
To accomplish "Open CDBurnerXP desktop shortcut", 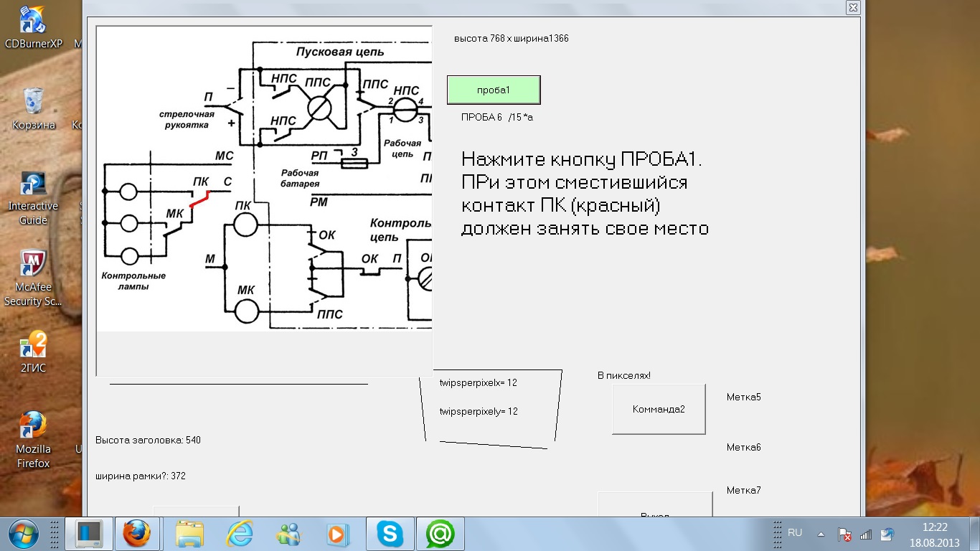I will point(33,27).
